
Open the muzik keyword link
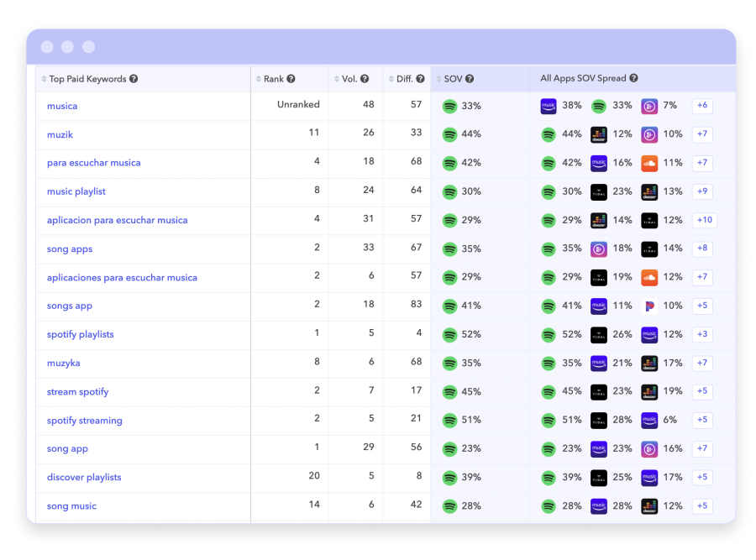[60, 134]
